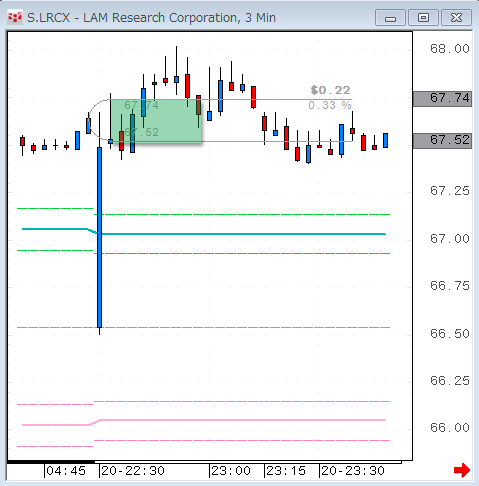
Task: Minimize the S.LRCX chart window
Action: 390,18
